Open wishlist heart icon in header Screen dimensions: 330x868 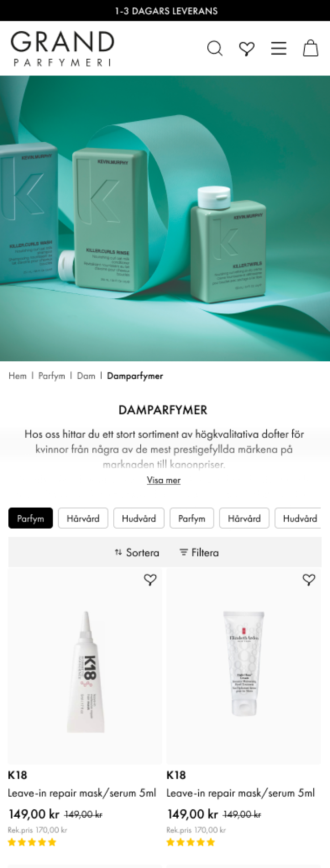click(247, 48)
